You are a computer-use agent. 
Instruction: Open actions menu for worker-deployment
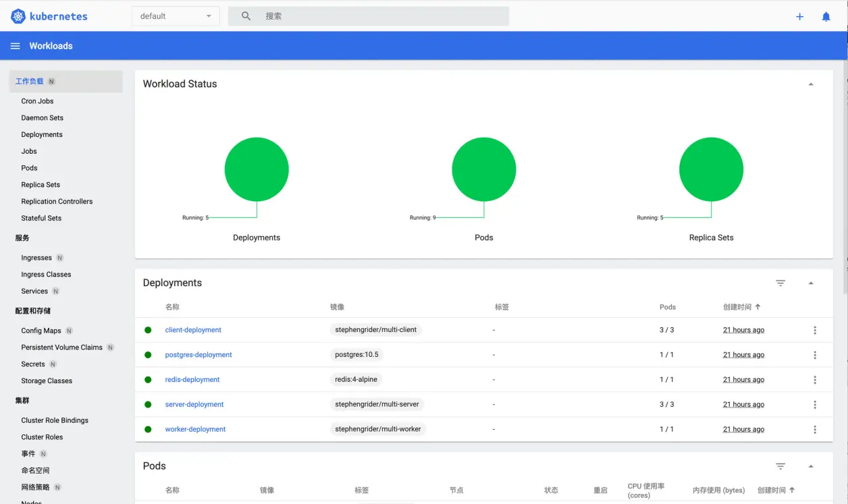815,430
